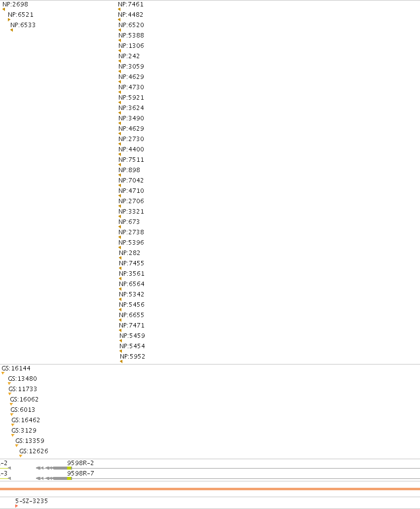The height and width of the screenshot is (509, 420).
Task: Select the GS:16462 label
Action: coord(26,420)
